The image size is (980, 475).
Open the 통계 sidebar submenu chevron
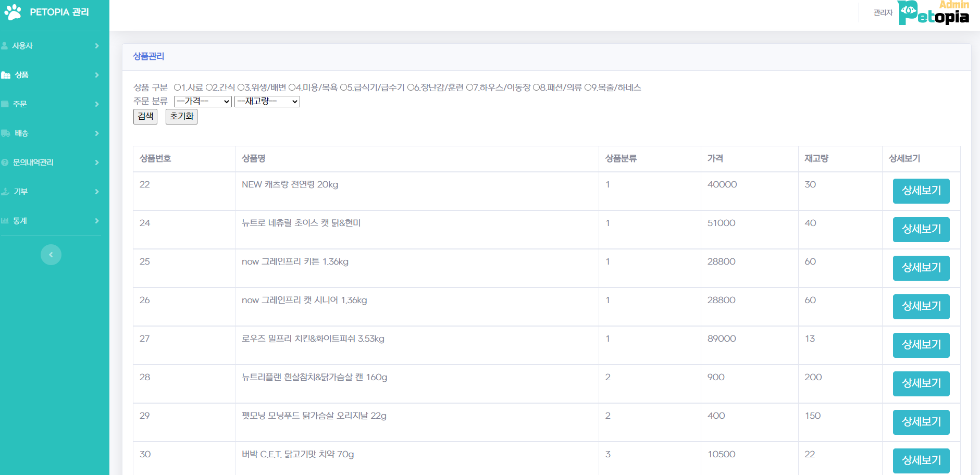point(97,220)
